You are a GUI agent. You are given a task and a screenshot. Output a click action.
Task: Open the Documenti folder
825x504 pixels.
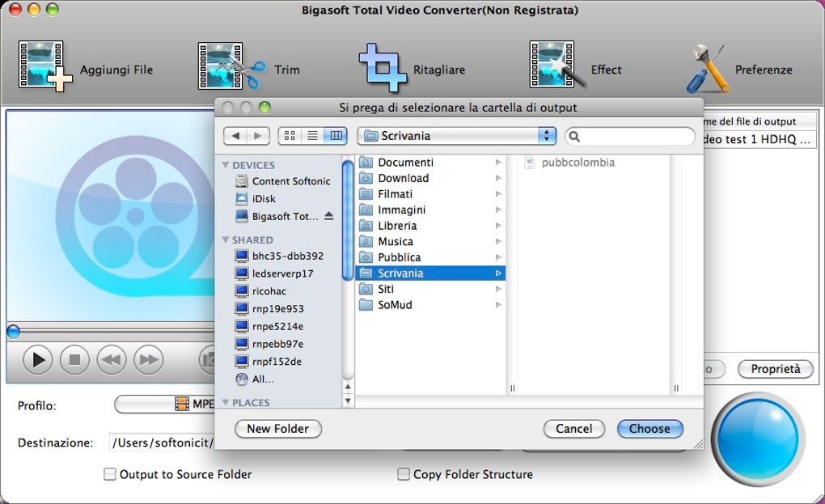(x=429, y=163)
